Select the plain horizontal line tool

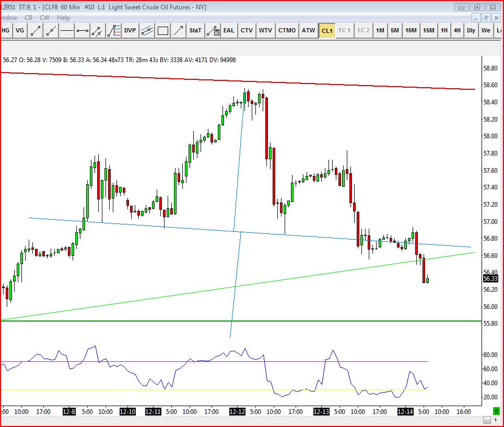[67, 30]
